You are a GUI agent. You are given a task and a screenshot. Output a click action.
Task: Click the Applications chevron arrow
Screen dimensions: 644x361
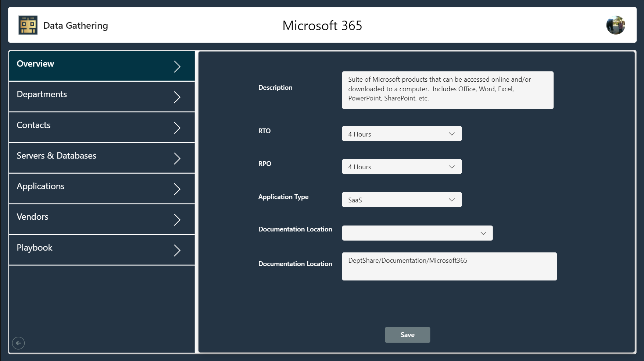[x=177, y=189]
